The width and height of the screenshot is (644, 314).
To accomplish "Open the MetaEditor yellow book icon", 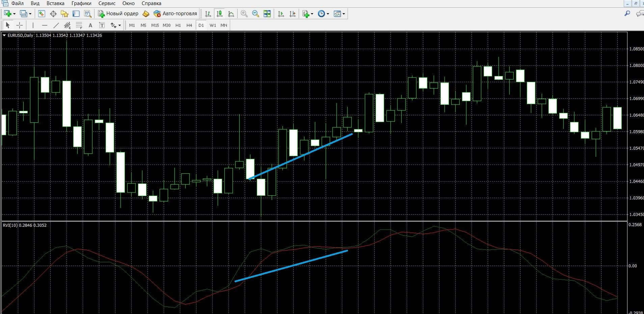I will point(146,14).
